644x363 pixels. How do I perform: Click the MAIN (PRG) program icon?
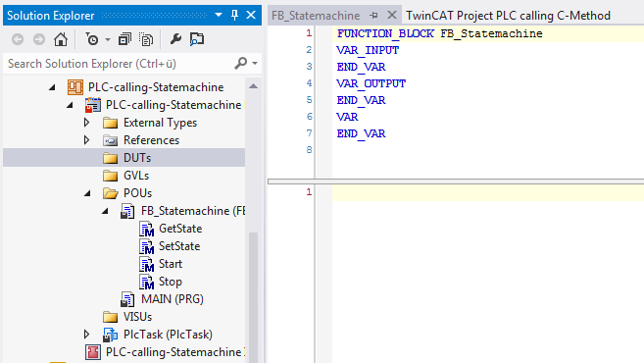[127, 299]
